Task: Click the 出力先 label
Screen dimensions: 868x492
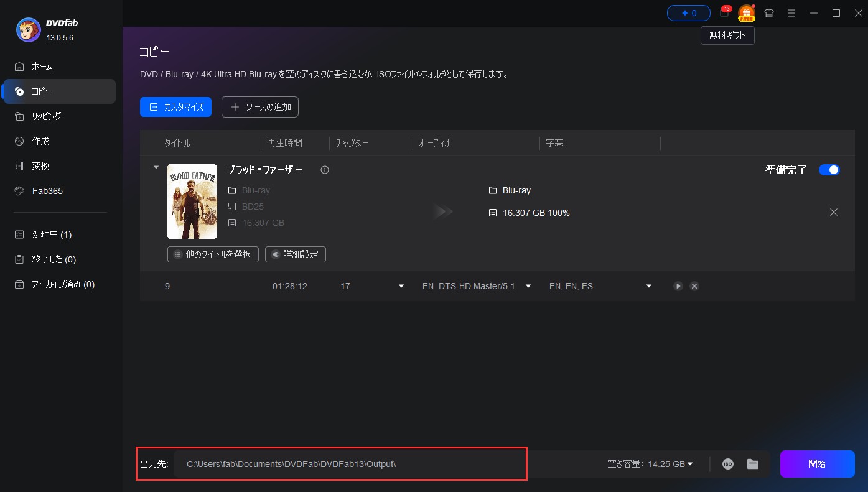Action: (154, 464)
